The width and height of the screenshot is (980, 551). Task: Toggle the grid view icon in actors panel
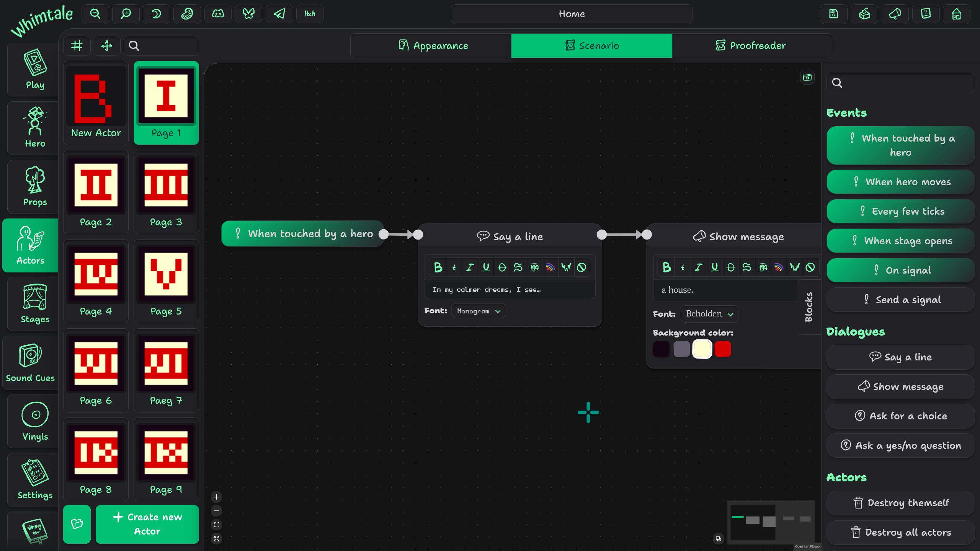pyautogui.click(x=77, y=46)
